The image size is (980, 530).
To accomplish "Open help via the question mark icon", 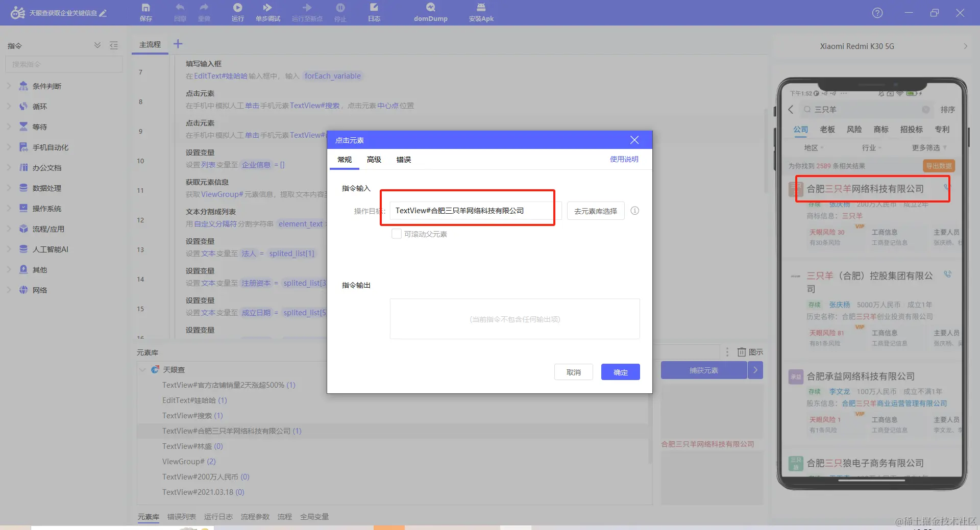I will 877,13.
